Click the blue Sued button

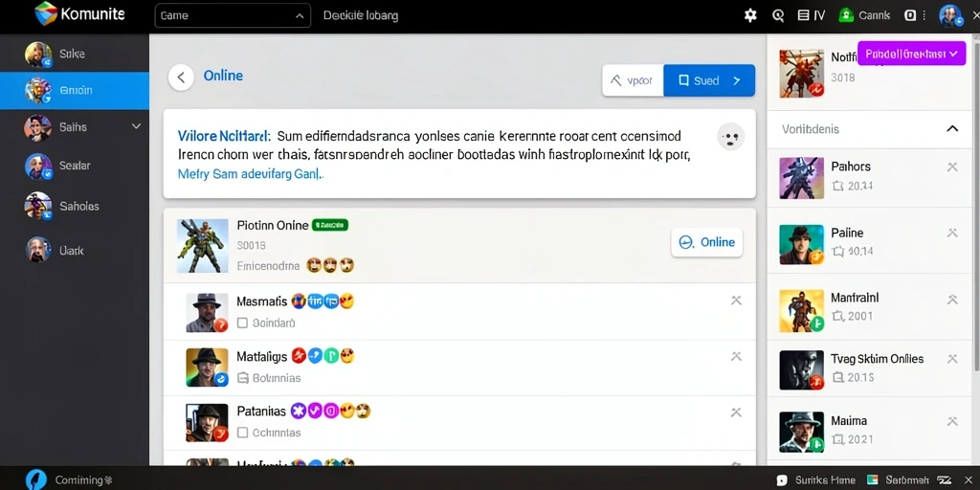click(x=709, y=80)
